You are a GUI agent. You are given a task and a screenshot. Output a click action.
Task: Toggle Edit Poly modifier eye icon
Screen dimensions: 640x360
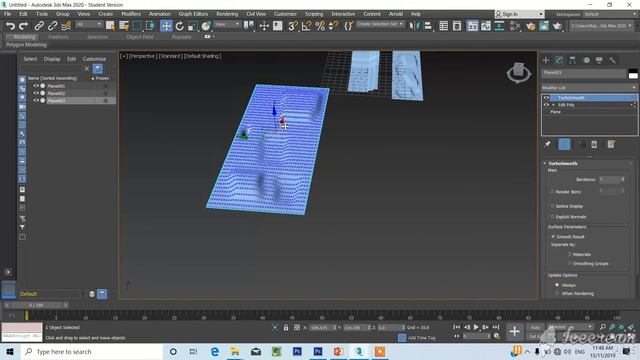pos(546,105)
